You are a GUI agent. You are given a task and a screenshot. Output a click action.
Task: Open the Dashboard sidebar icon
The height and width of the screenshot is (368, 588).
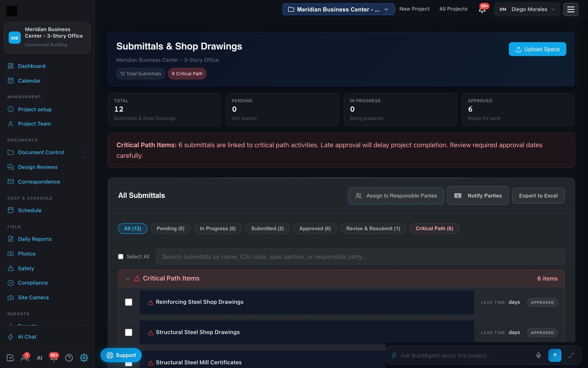coord(11,66)
